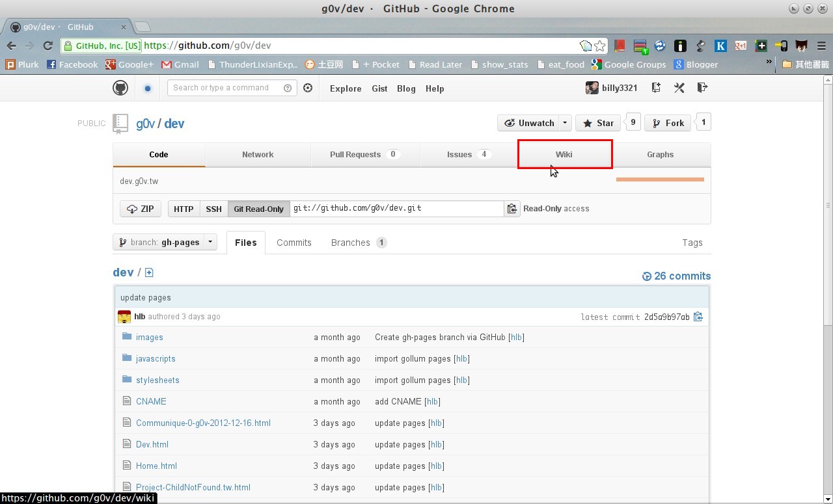Switch to the Network tab
The image size is (833, 504).
click(258, 155)
